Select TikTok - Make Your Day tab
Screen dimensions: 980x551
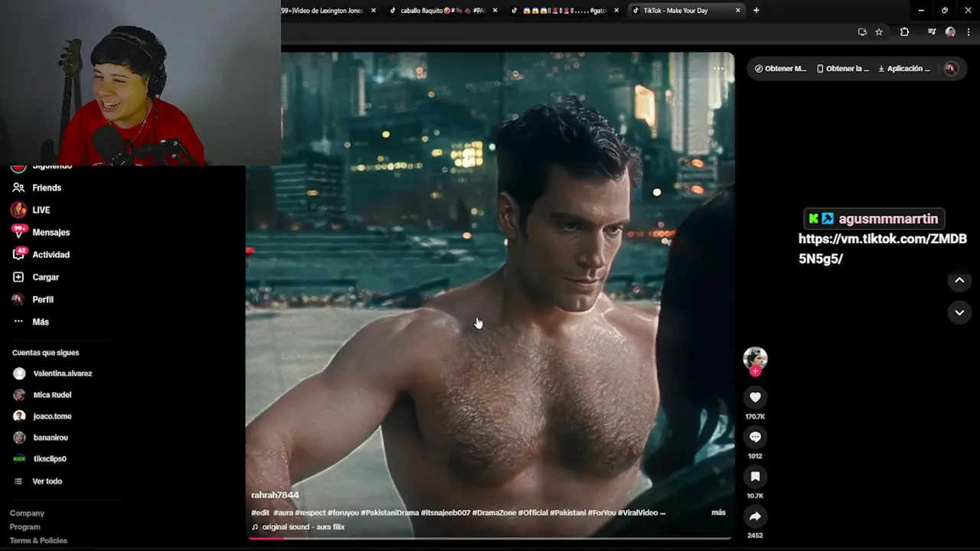pos(678,11)
